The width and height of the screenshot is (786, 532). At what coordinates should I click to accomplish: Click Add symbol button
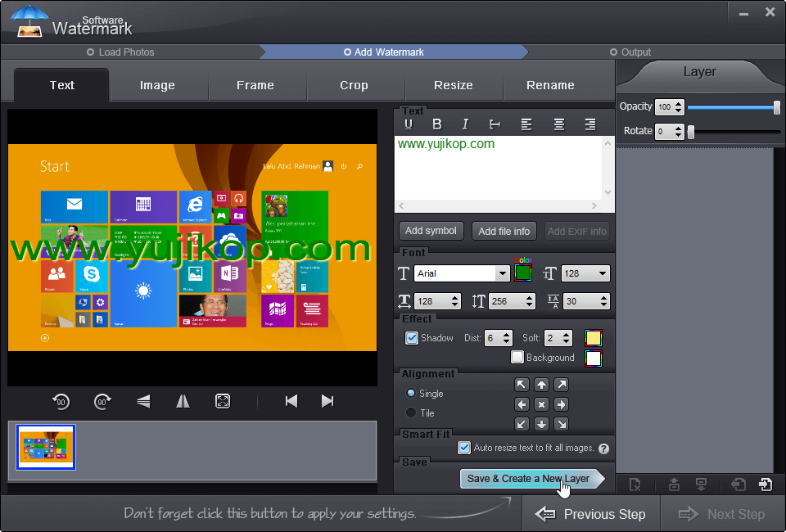point(431,231)
